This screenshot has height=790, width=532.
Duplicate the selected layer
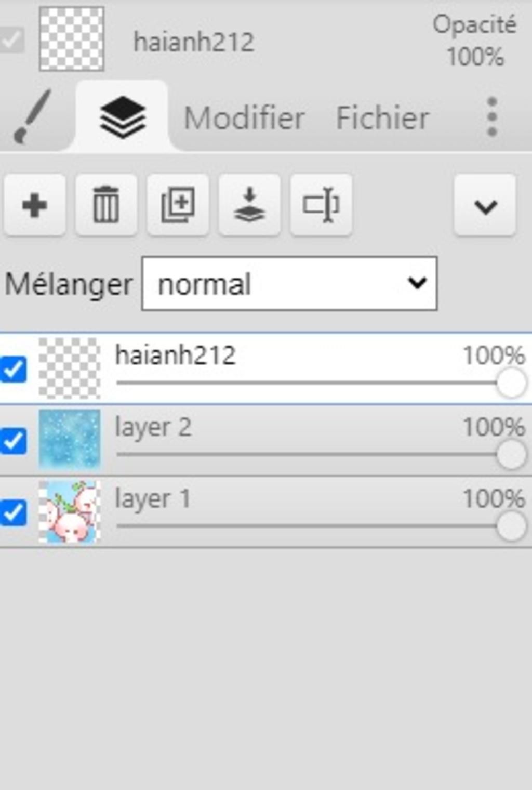pos(178,205)
